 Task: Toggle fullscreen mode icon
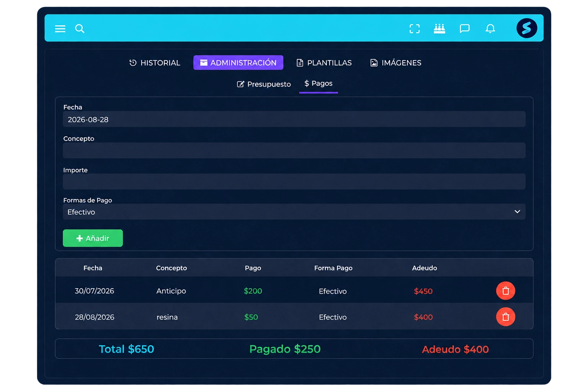[x=415, y=29]
